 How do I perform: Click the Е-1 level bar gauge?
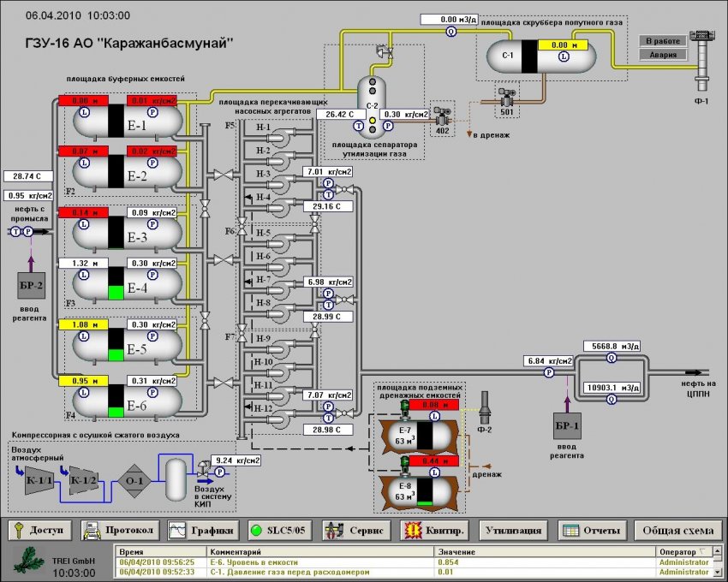click(116, 121)
